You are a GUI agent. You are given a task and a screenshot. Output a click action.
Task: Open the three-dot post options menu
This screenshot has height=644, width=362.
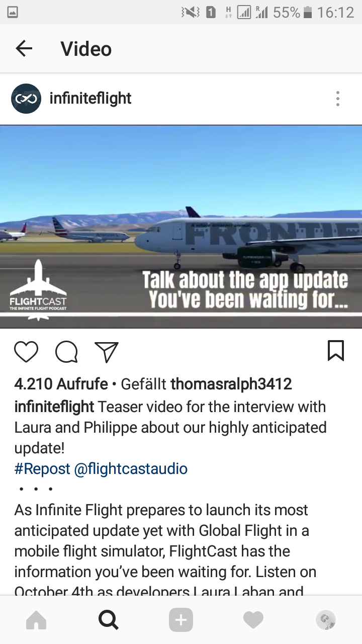338,99
